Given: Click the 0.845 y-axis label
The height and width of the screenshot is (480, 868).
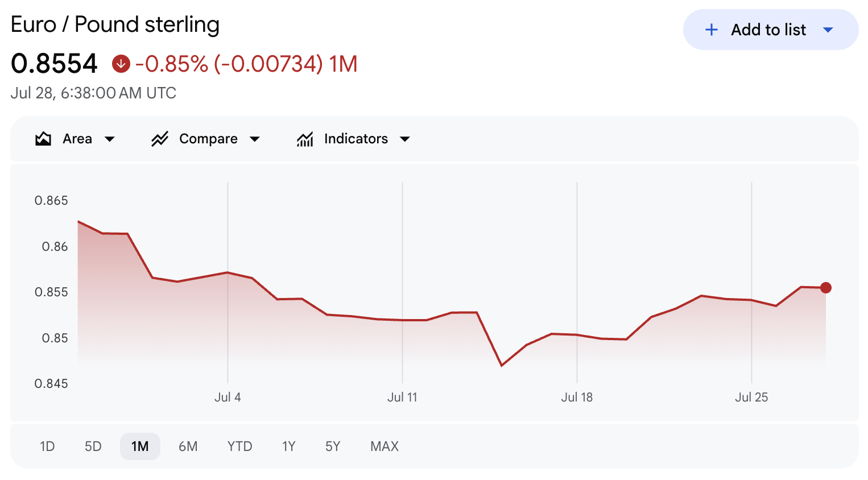Looking at the screenshot, I should click(x=51, y=384).
